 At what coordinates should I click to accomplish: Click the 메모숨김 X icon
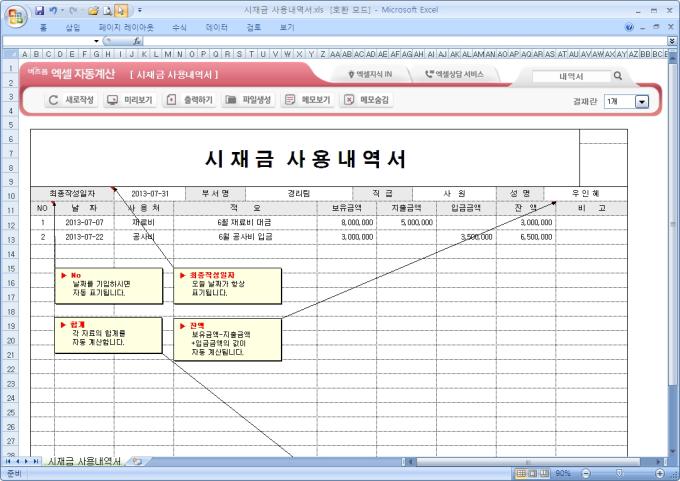pos(349,100)
